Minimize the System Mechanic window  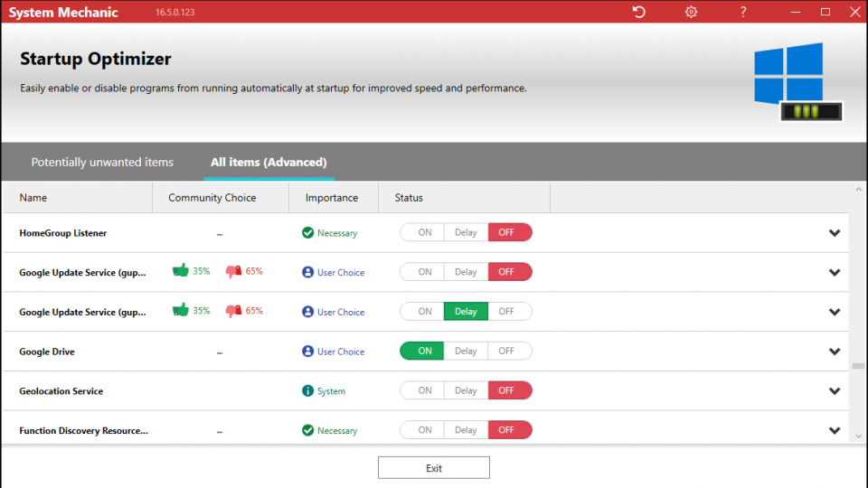[x=796, y=12]
